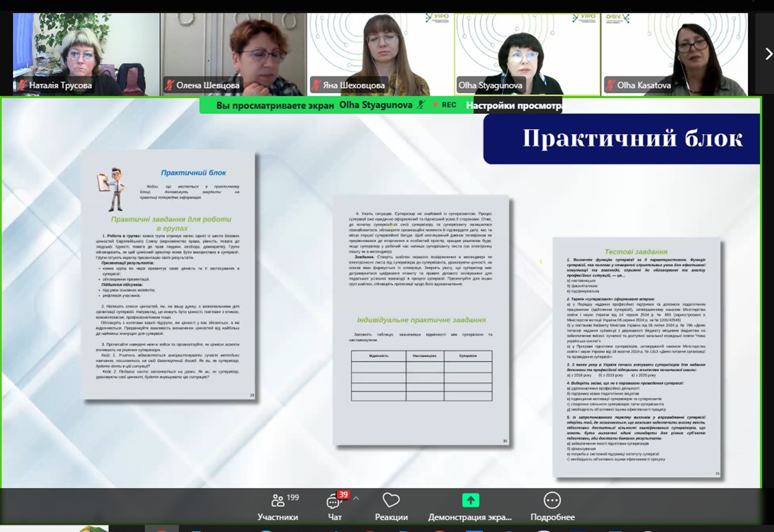Click muted mic icon on Яна Шеховцова
Image resolution: width=774 pixels, height=532 pixels.
click(316, 85)
